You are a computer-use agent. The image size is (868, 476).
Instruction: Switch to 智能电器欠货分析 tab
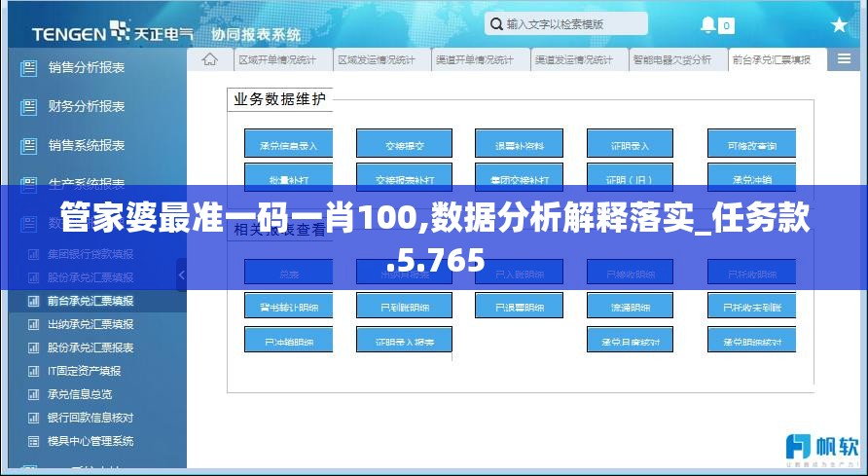click(678, 59)
